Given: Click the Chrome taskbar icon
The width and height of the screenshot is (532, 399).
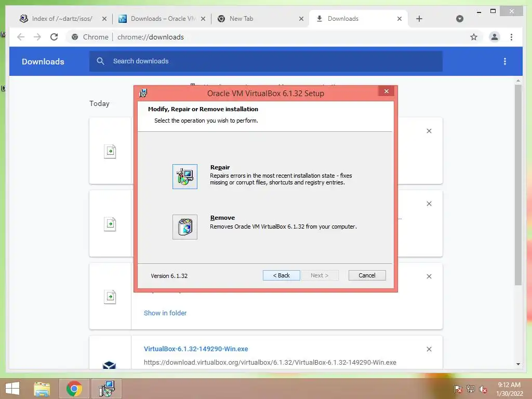Looking at the screenshot, I should (x=74, y=389).
